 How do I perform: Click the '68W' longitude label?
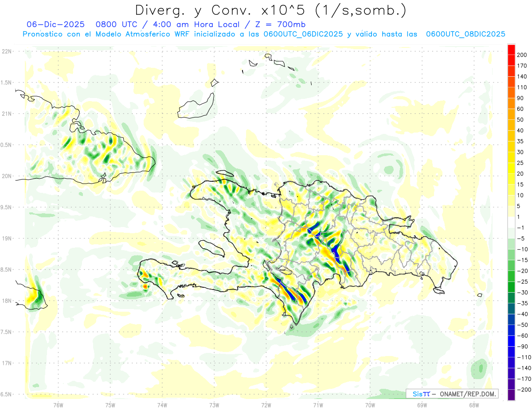point(473,406)
